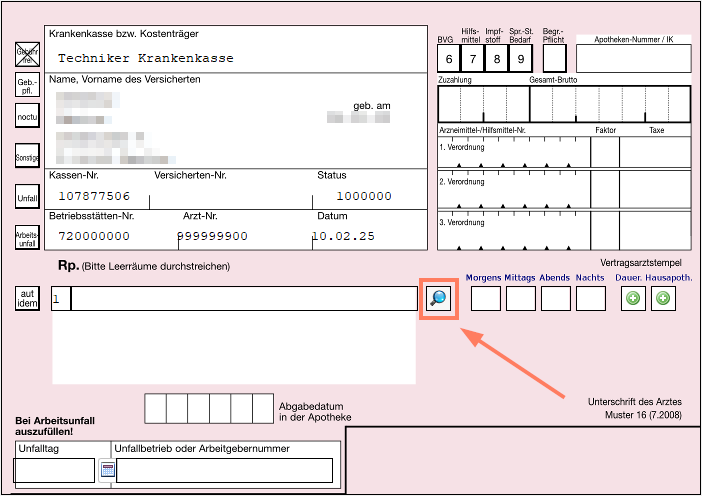Click Kassen-Nr. value 107877506

pos(94,196)
